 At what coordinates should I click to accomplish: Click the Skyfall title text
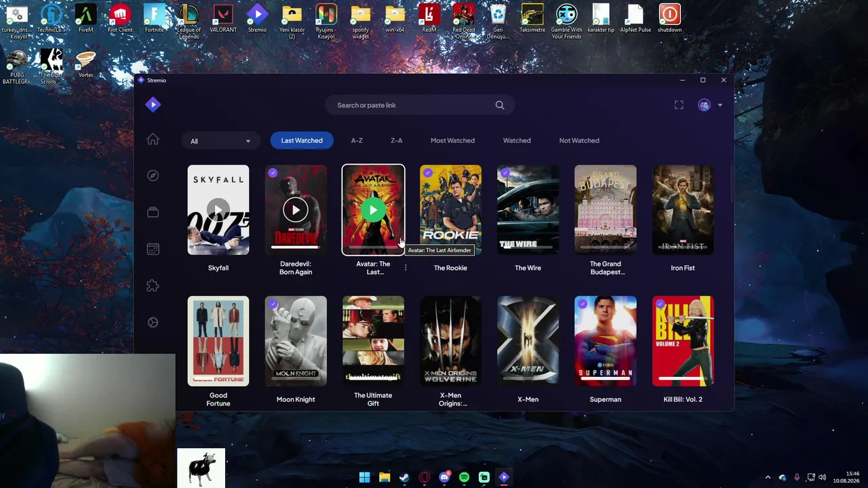point(218,268)
